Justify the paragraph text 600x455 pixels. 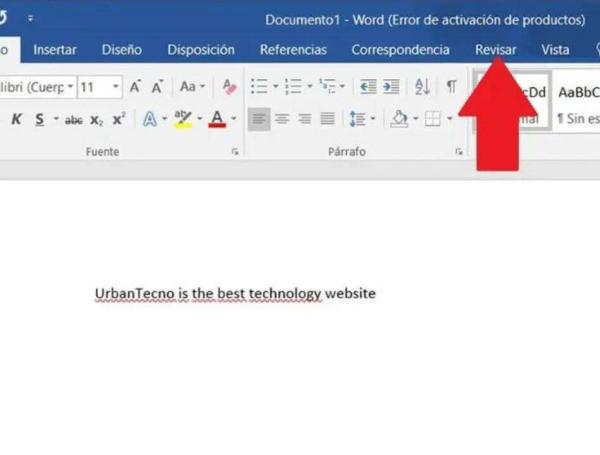click(328, 119)
